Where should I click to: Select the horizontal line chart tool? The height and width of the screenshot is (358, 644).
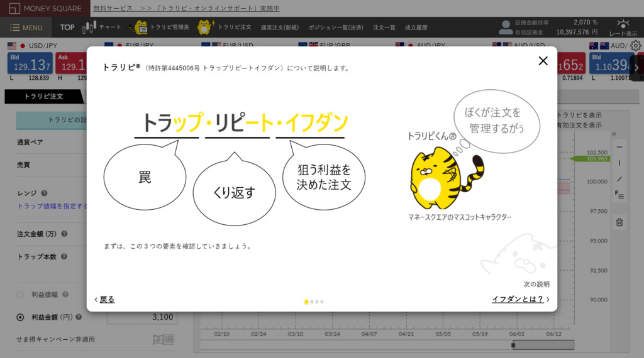[x=619, y=147]
